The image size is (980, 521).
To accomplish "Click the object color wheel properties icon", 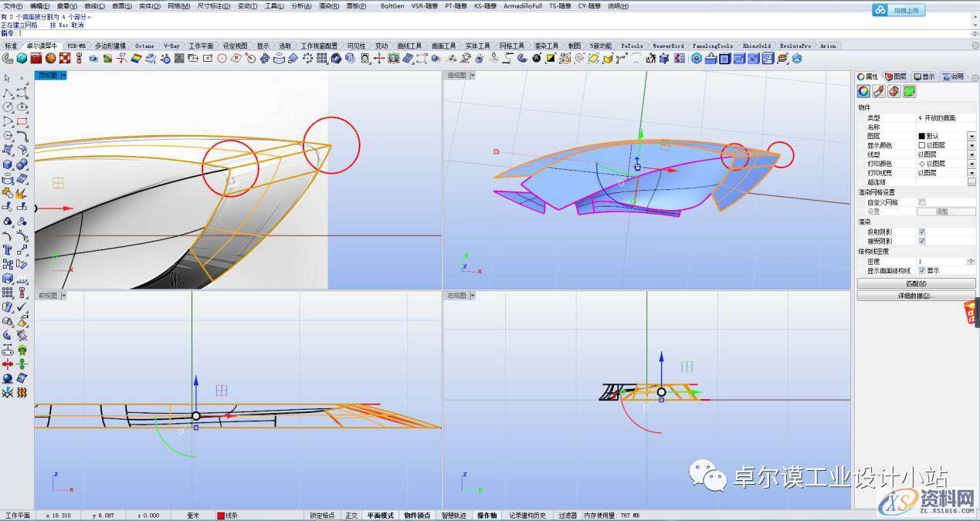I will coord(863,92).
